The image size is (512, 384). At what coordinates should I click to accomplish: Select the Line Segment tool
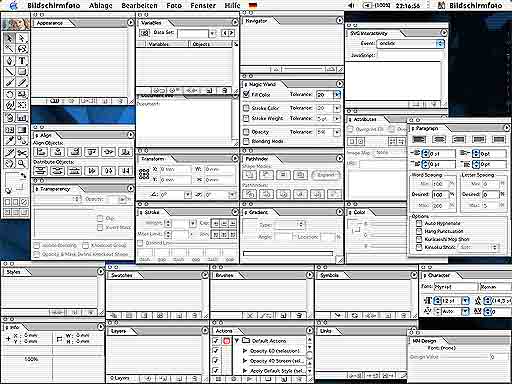pos(10,71)
